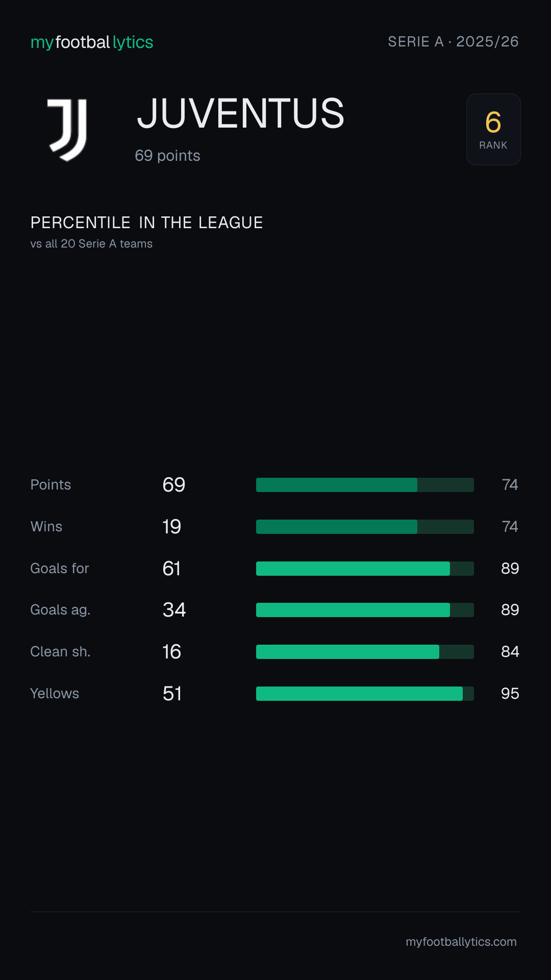The width and height of the screenshot is (551, 980).
Task: Click the Clean sh. percentile bar
Action: point(365,652)
